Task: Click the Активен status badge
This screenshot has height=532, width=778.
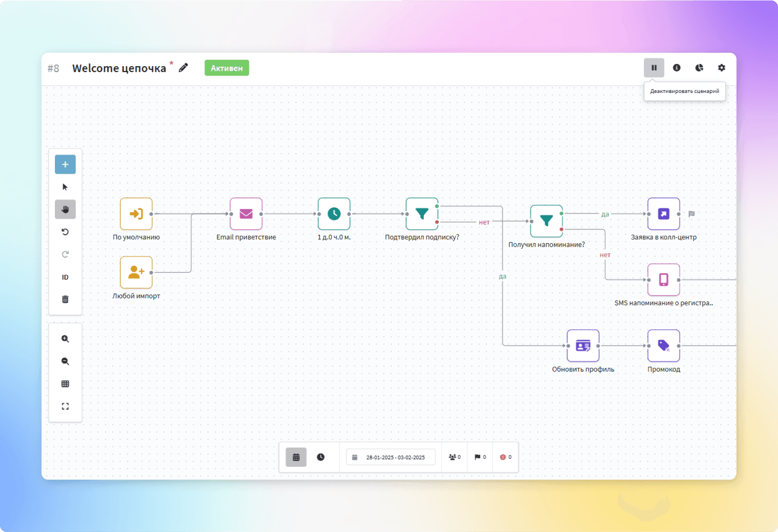Action: (227, 68)
